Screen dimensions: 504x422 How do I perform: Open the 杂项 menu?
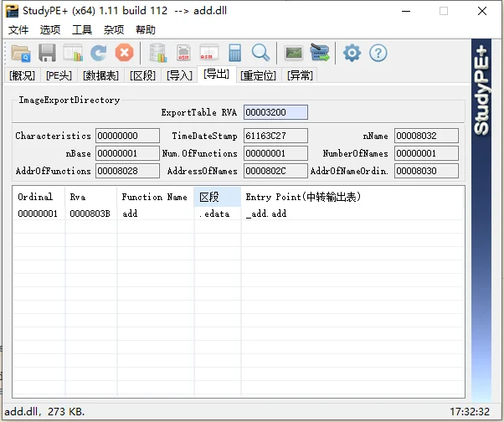click(x=114, y=30)
